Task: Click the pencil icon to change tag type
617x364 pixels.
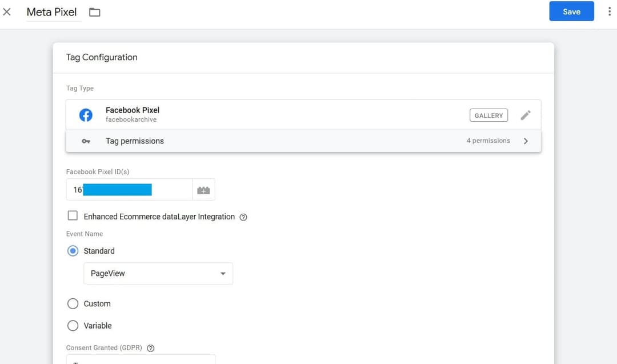Action: click(x=526, y=115)
